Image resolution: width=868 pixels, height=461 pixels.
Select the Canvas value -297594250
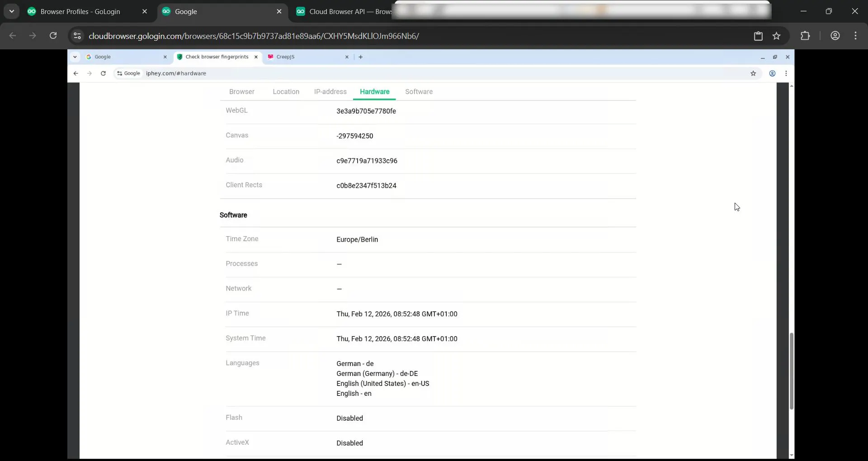tap(355, 136)
